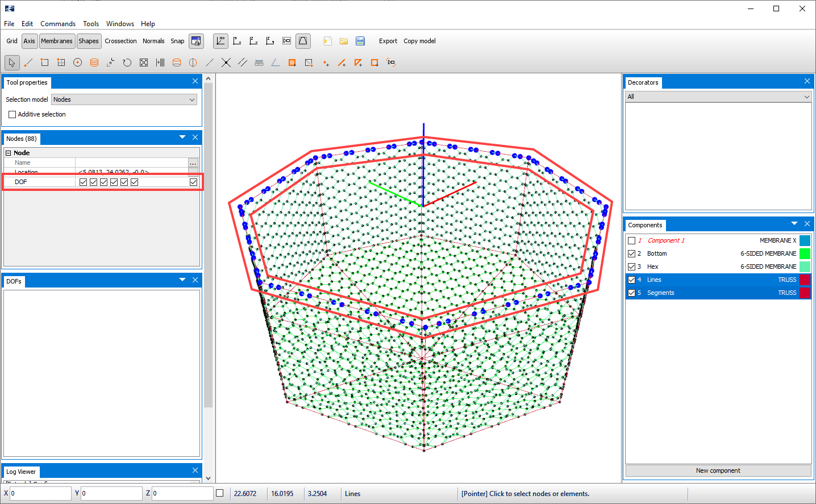Image resolution: width=816 pixels, height=504 pixels.
Task: Close the Tool properties panel
Action: coord(195,81)
